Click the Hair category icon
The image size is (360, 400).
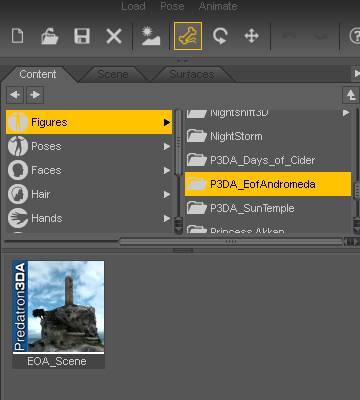18,194
